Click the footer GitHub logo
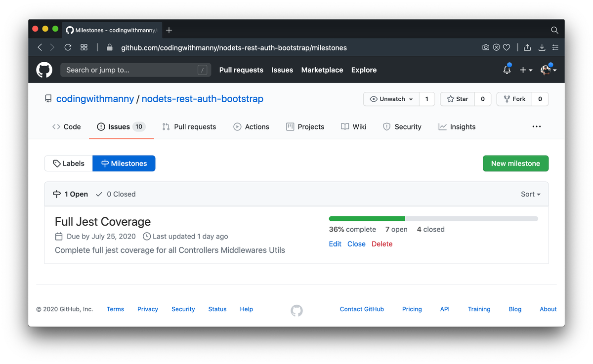The height and width of the screenshot is (364, 593). 296,310
